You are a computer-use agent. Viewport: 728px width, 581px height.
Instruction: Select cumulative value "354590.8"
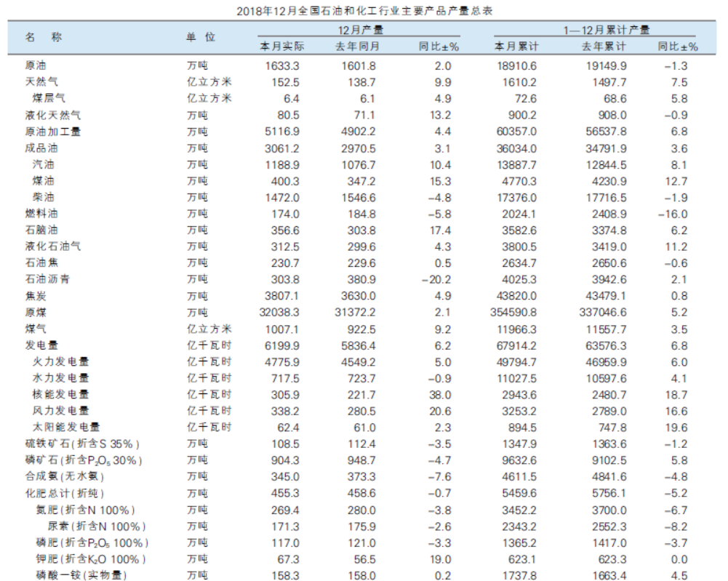(513, 313)
